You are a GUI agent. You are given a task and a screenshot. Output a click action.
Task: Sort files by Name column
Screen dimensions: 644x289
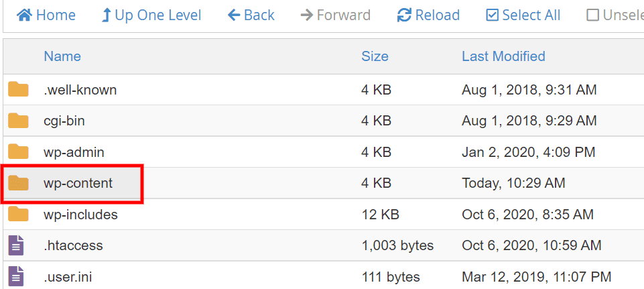[x=62, y=56]
